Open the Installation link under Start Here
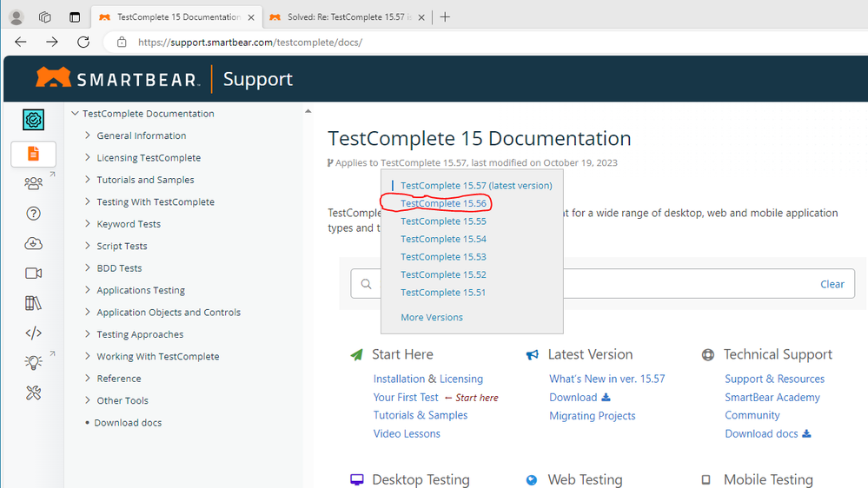Image resolution: width=868 pixels, height=488 pixels. [x=400, y=379]
